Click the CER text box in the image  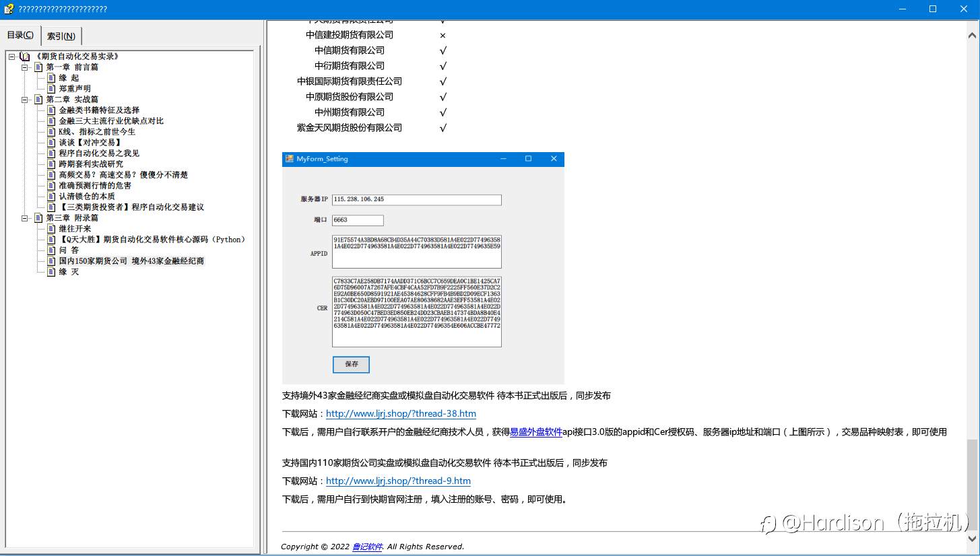click(417, 312)
